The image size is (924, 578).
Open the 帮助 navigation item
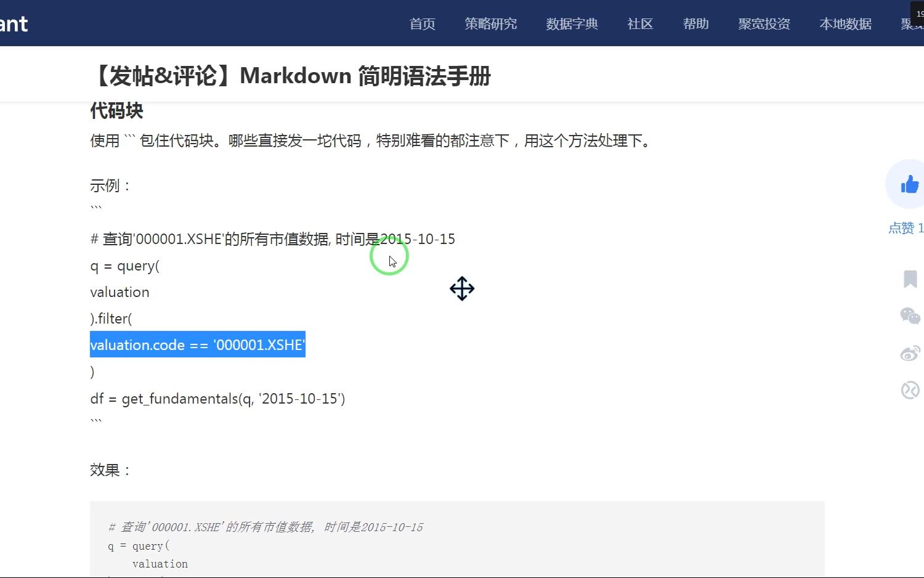click(x=696, y=24)
